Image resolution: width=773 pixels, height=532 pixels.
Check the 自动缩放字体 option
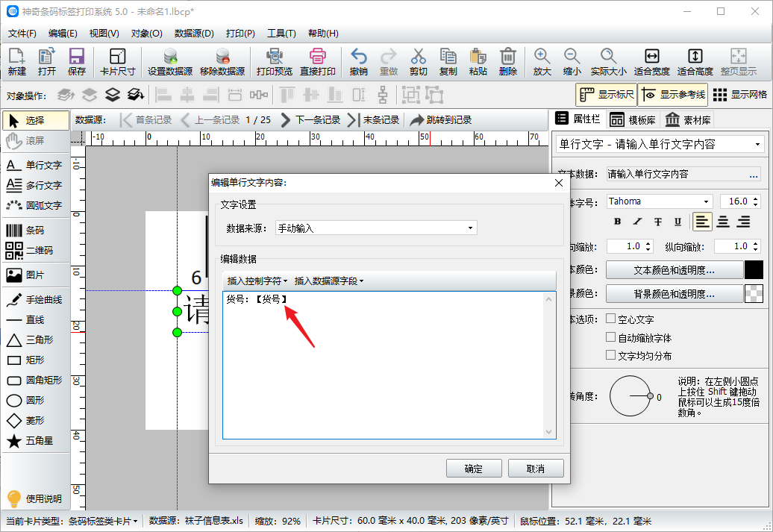coord(611,337)
